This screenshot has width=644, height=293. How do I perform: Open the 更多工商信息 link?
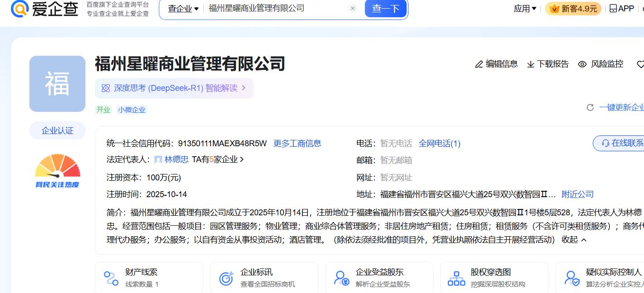(x=297, y=144)
